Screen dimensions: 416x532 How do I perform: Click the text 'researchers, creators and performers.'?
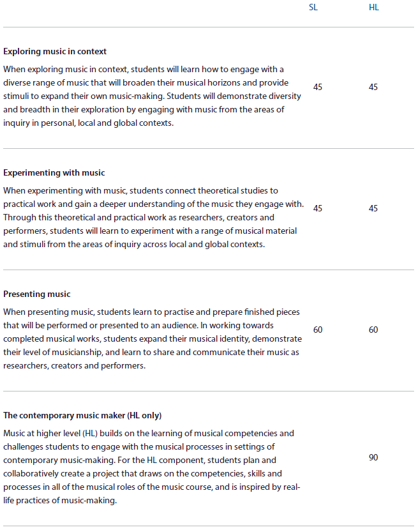pyautogui.click(x=75, y=366)
